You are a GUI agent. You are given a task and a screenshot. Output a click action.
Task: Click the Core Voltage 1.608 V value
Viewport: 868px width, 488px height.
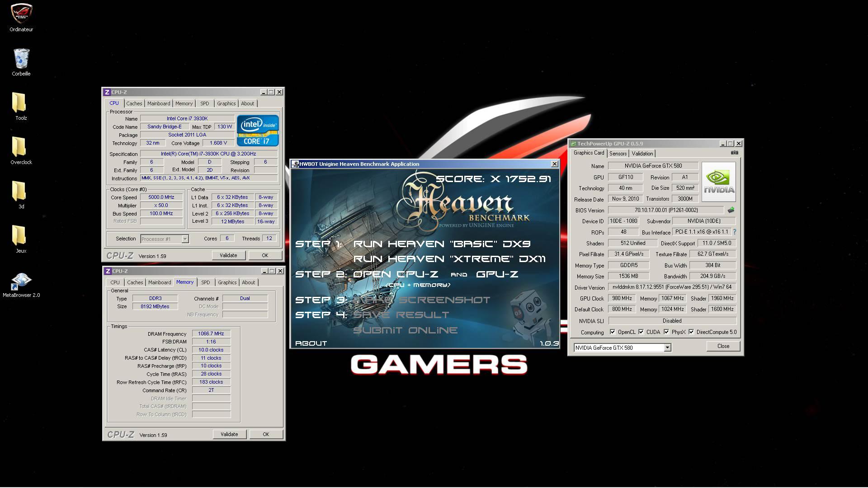click(218, 143)
